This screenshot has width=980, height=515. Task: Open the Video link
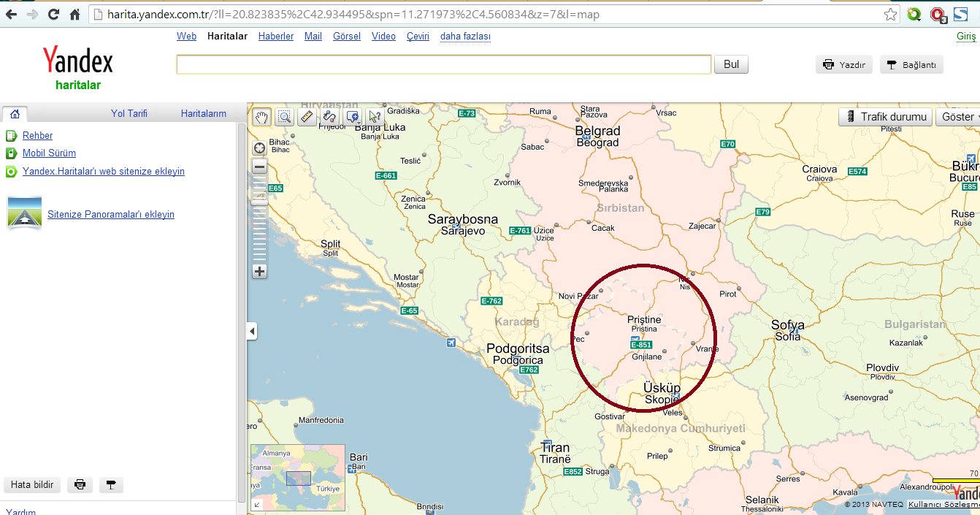[383, 36]
